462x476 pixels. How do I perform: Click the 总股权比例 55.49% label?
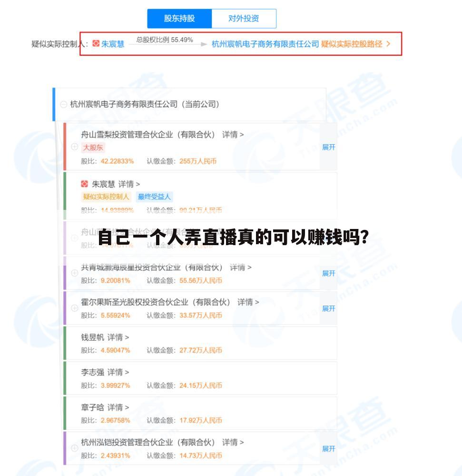click(x=165, y=40)
